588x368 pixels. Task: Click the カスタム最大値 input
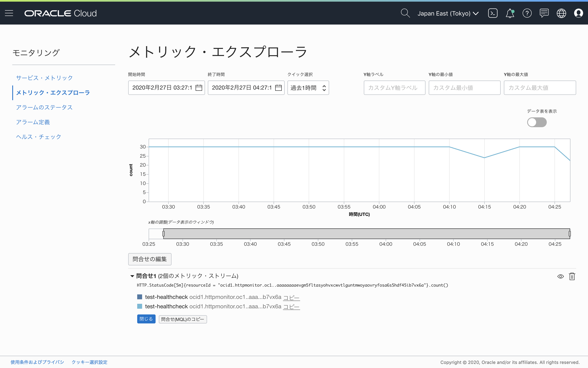(x=540, y=88)
